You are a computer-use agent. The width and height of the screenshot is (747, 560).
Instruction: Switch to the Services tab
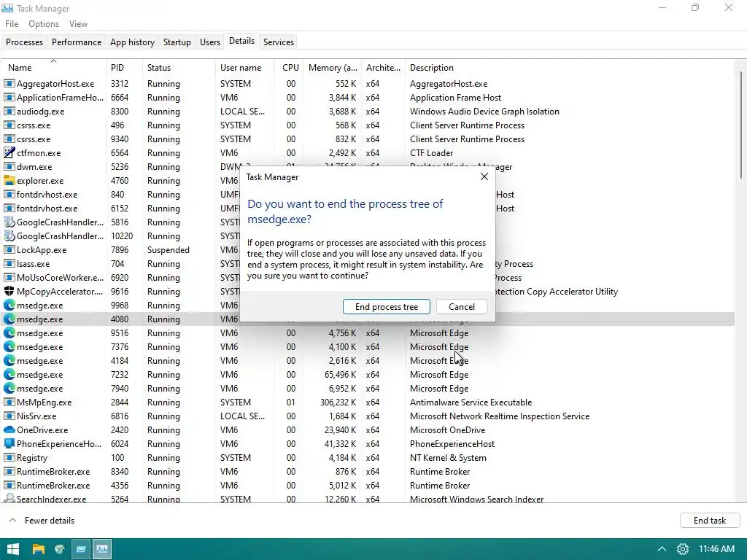(278, 42)
